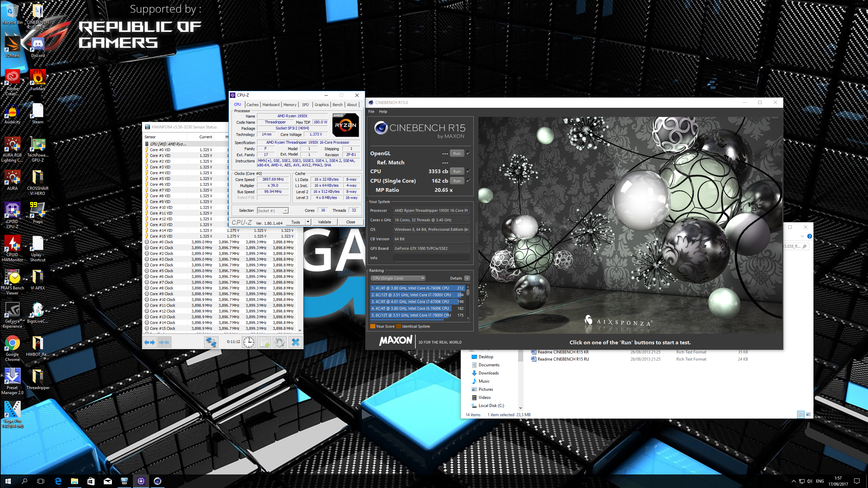Screen dimensions: 868x488
Task: Open Cinebench Help menu
Action: tap(383, 111)
